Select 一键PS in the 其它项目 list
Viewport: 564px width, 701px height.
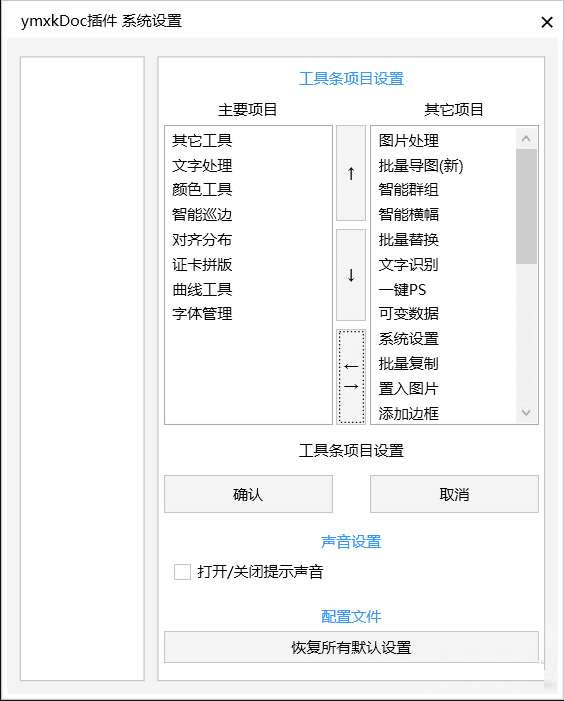point(402,290)
